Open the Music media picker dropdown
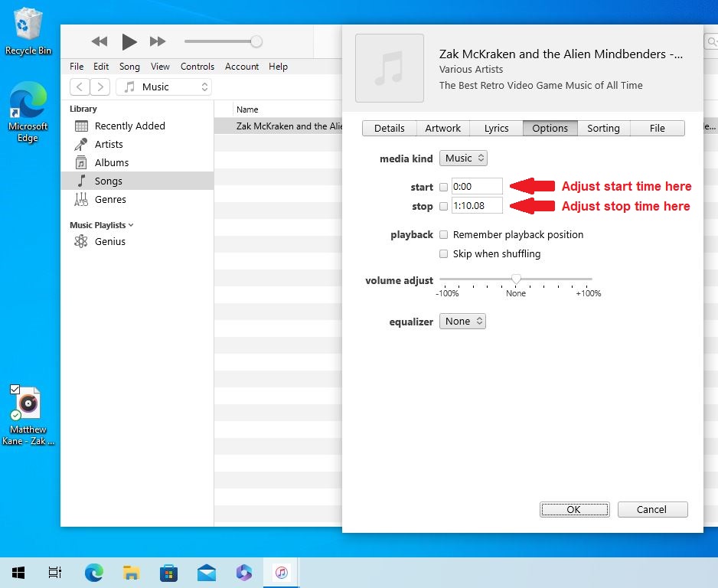The height and width of the screenshot is (588, 718). tap(164, 87)
